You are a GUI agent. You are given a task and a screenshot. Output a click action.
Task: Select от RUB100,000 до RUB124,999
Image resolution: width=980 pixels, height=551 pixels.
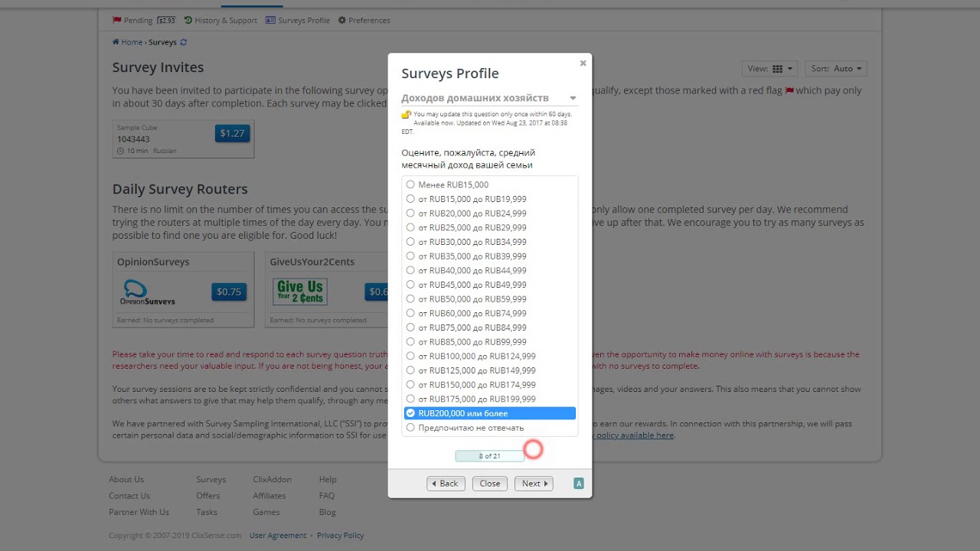tap(490, 356)
